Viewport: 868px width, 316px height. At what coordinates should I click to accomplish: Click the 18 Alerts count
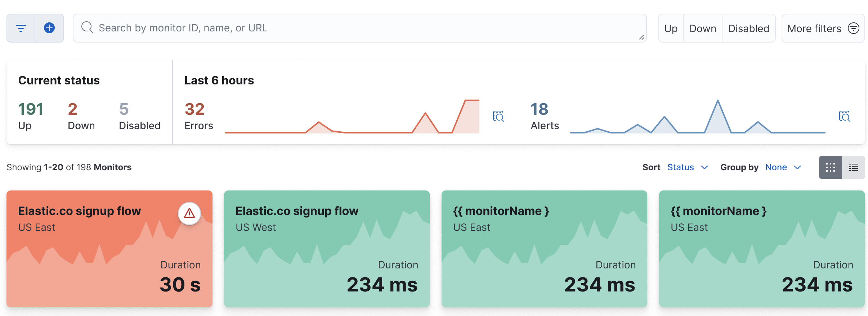[539, 109]
